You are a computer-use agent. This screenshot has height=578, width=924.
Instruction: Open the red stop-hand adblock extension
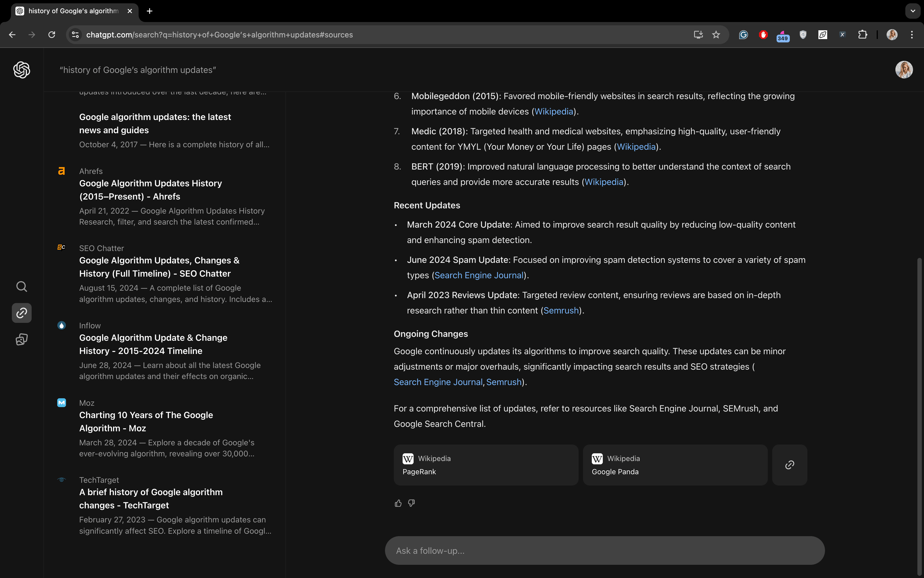(763, 35)
